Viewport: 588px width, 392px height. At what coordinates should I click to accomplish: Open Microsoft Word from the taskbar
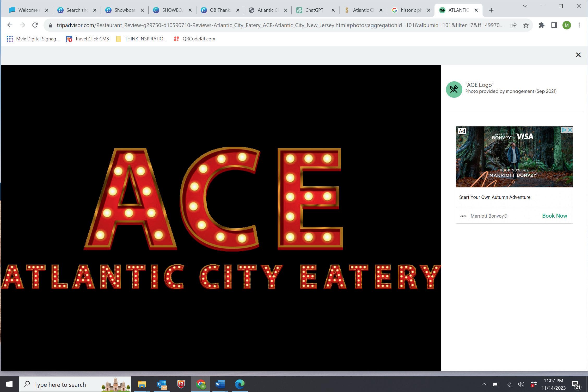click(220, 384)
